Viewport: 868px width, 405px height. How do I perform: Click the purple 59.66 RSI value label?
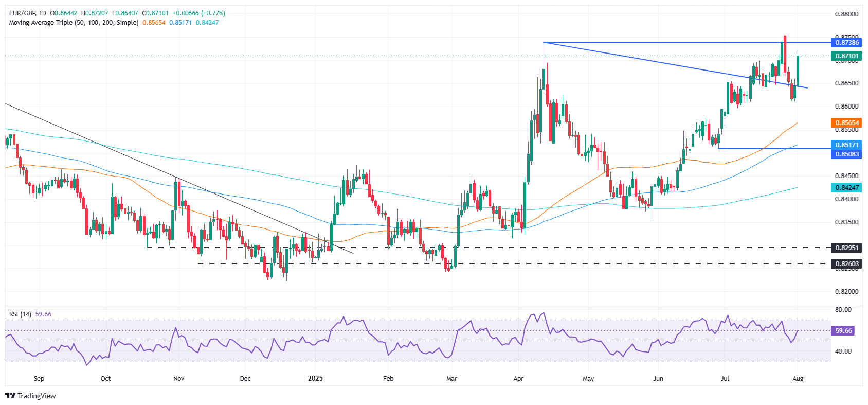click(843, 331)
